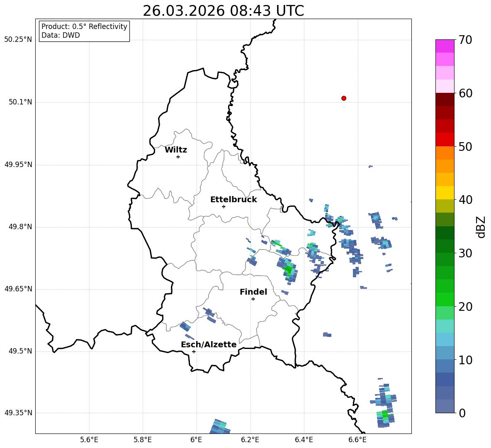
Task: Click the 20 tick on the colorbar
Action: tap(465, 307)
